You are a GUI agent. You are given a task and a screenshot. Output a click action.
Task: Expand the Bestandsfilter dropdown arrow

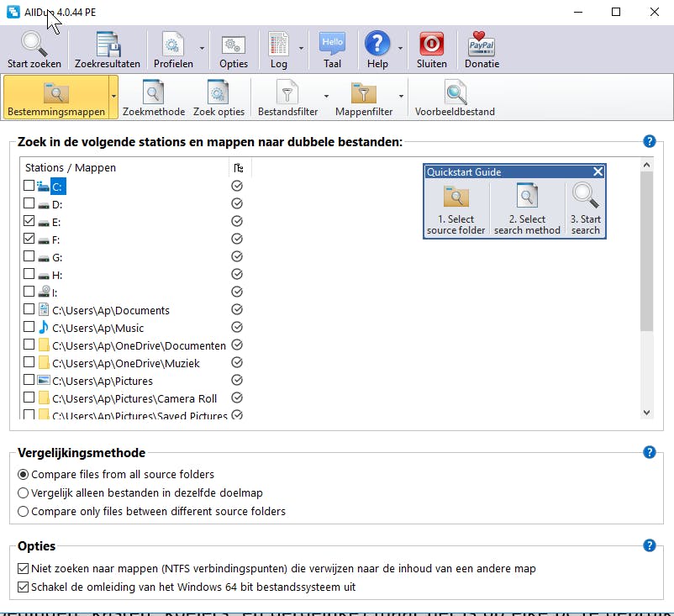tap(325, 97)
